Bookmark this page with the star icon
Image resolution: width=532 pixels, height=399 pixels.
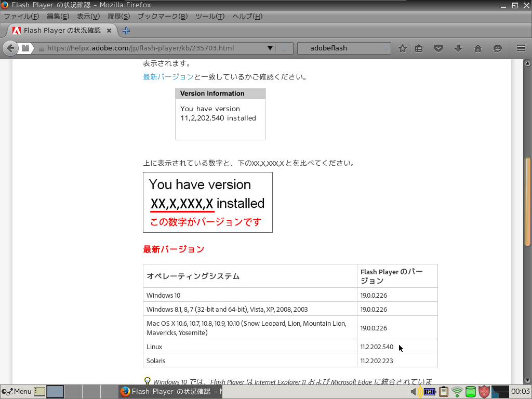click(x=403, y=48)
